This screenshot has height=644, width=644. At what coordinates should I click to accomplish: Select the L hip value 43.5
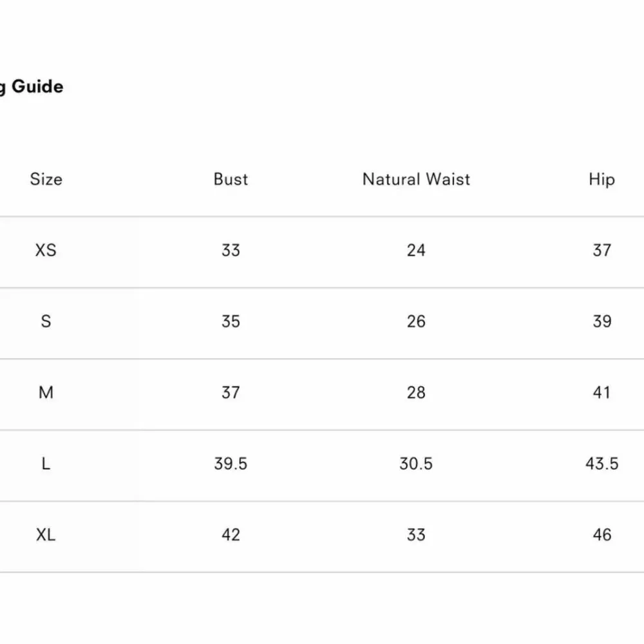point(601,464)
